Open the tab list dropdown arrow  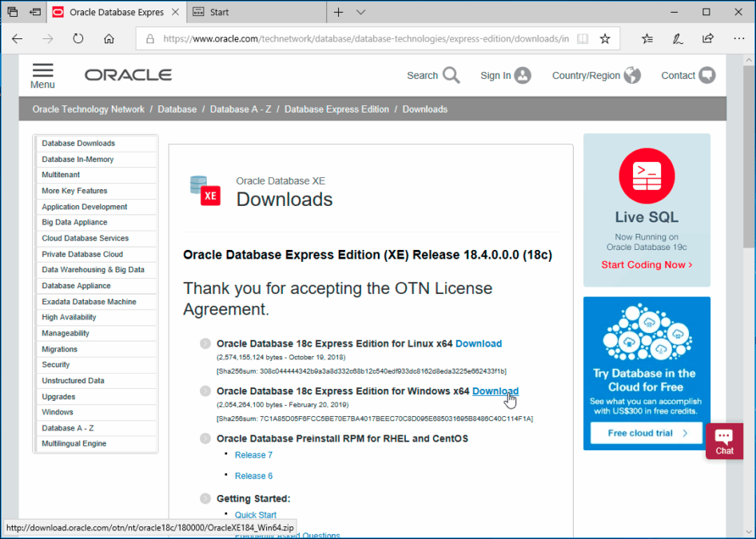pyautogui.click(x=359, y=12)
